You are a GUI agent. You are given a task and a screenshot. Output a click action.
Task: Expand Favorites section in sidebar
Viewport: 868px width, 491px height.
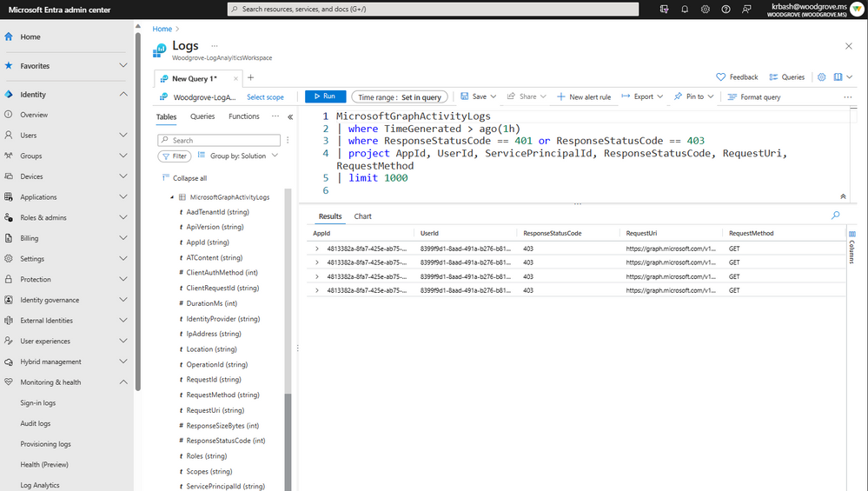[x=123, y=65]
